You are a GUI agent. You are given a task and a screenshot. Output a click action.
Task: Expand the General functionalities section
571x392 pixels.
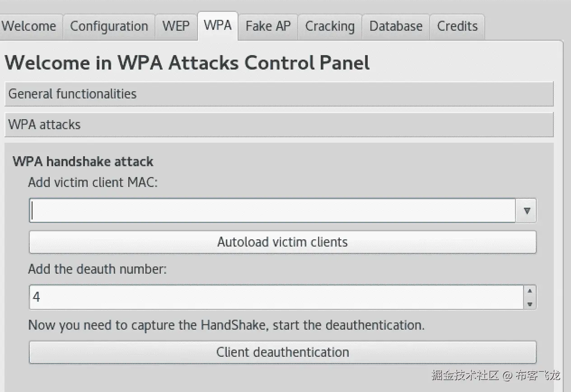click(279, 94)
